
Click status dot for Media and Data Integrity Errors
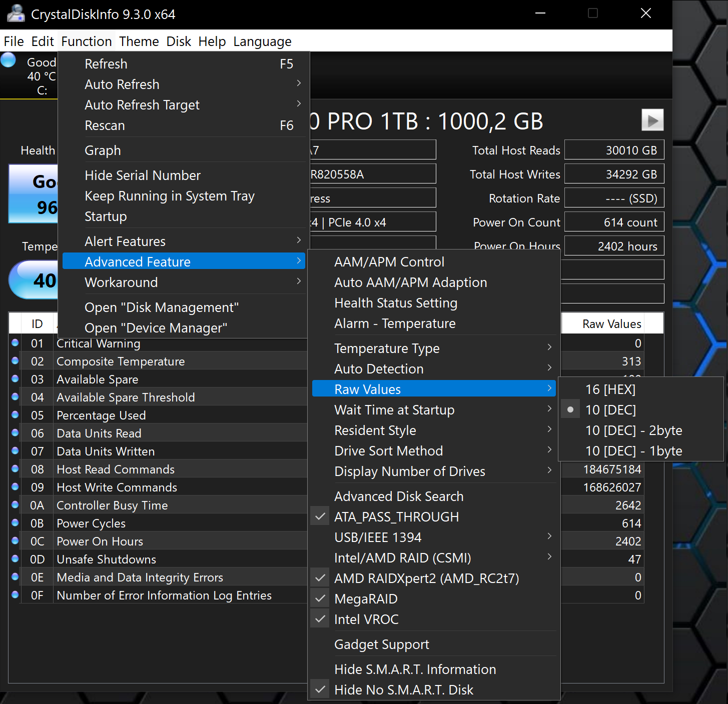(15, 576)
